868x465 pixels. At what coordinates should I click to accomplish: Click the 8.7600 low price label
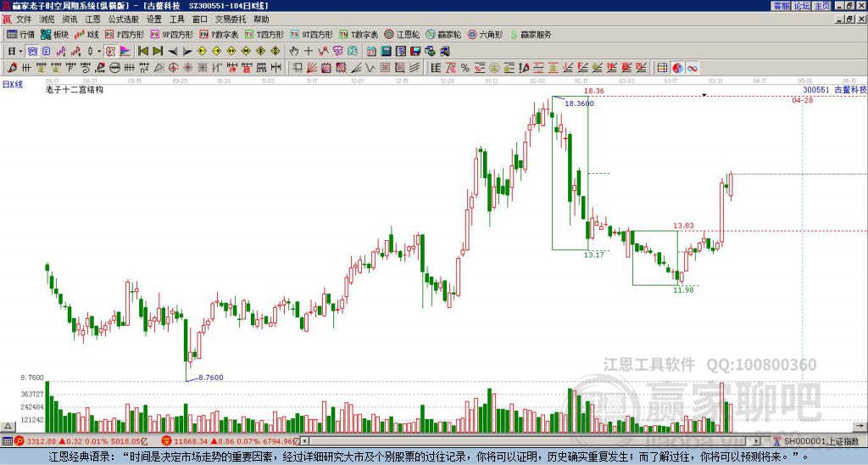tap(210, 378)
